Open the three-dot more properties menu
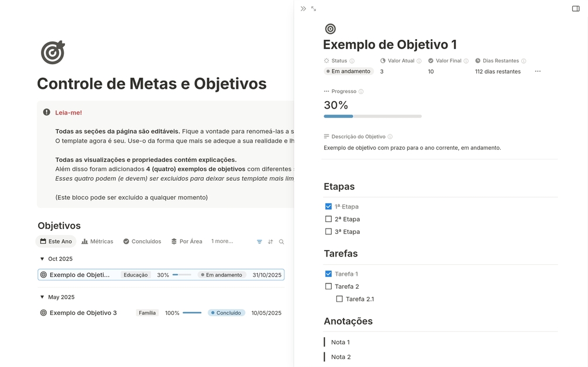 tap(538, 71)
